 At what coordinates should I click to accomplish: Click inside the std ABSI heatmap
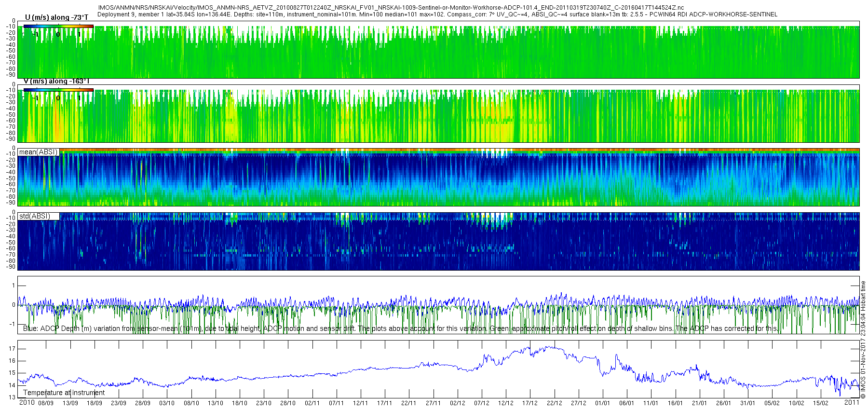tap(438, 241)
